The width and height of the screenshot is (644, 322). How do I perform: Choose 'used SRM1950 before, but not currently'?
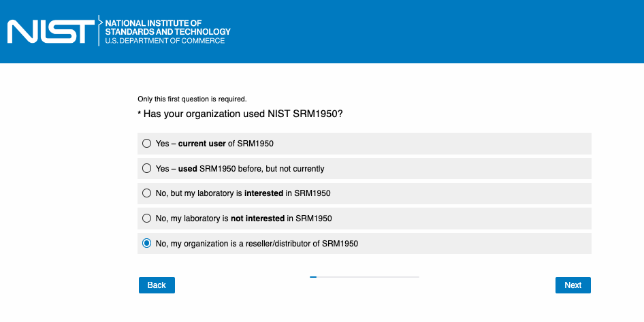coord(146,168)
